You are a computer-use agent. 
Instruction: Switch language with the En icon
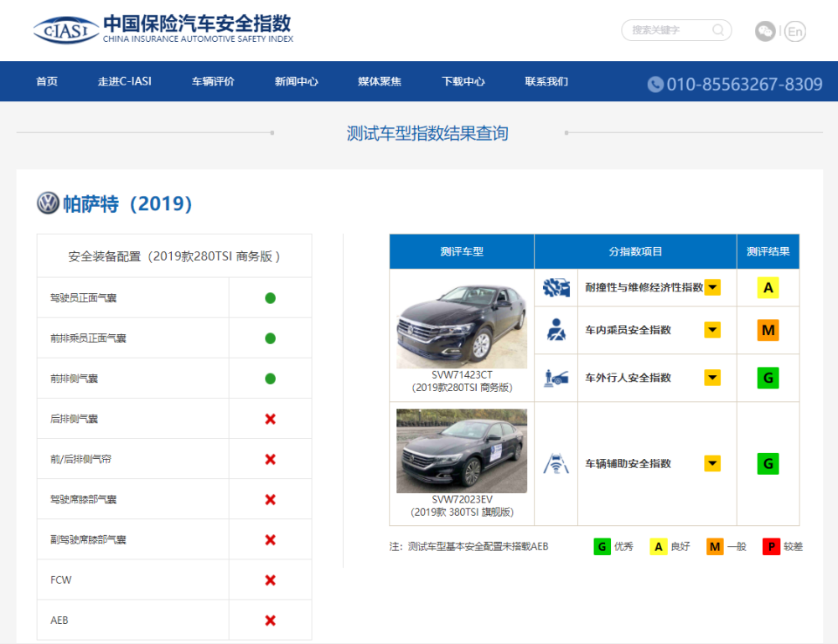coord(795,32)
